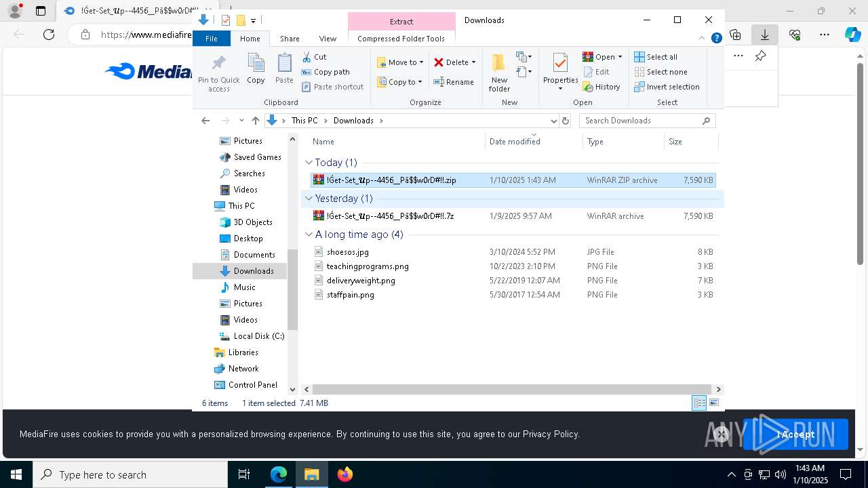Switch to the View ribbon tab

[x=328, y=39]
